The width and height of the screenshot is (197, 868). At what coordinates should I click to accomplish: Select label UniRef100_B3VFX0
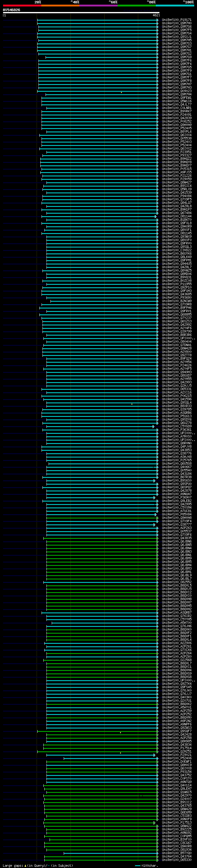(176, 839)
